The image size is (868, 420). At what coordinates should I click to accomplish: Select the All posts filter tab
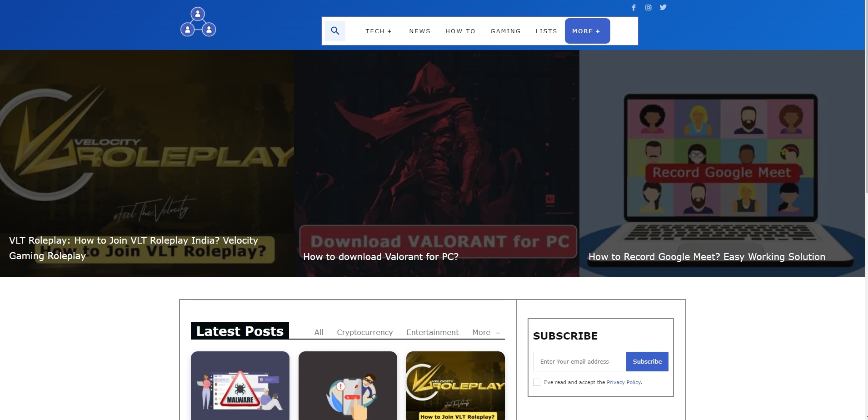coord(319,332)
